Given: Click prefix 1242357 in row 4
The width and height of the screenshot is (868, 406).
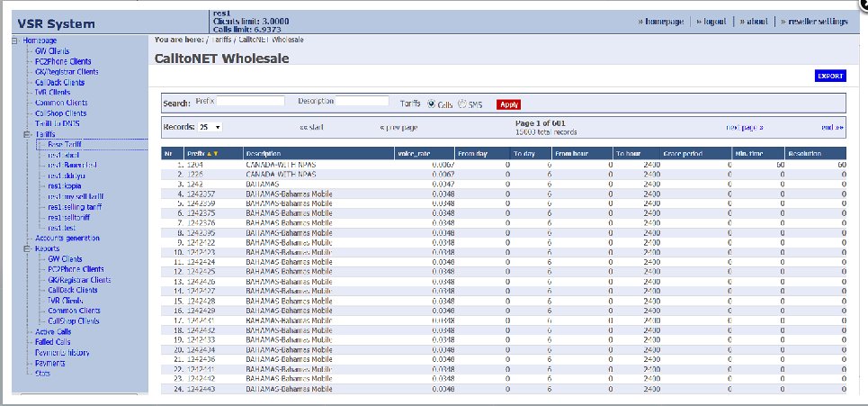Looking at the screenshot, I should pyautogui.click(x=201, y=194).
